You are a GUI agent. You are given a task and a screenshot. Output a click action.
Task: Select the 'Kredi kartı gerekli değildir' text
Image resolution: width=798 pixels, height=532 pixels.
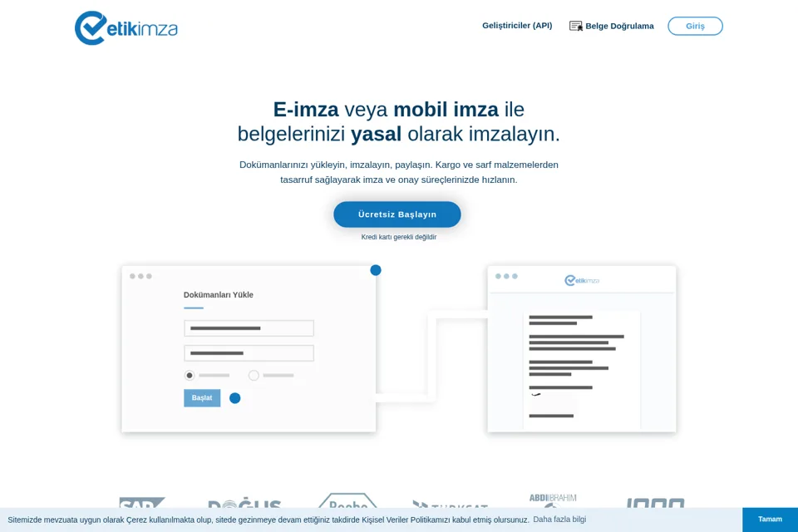click(398, 237)
